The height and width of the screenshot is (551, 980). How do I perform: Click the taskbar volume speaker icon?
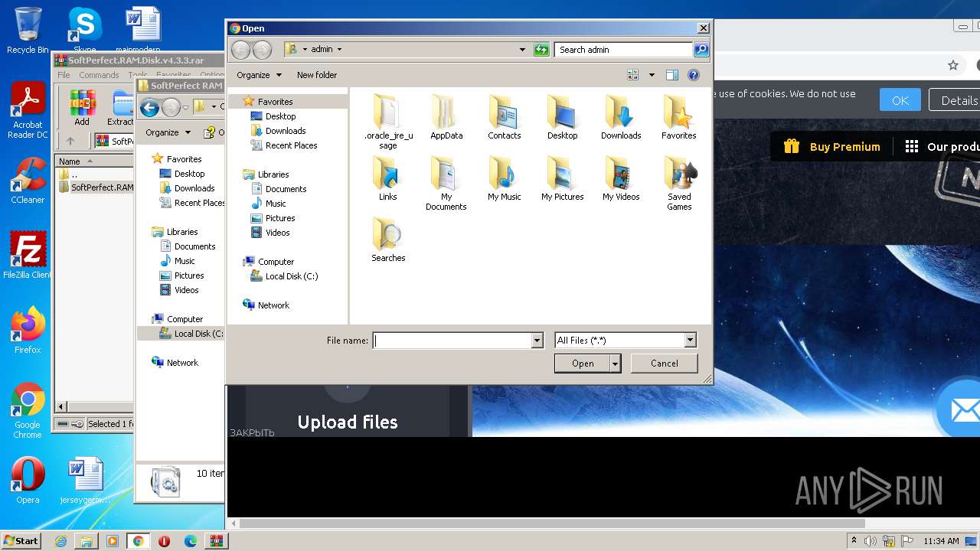[871, 541]
